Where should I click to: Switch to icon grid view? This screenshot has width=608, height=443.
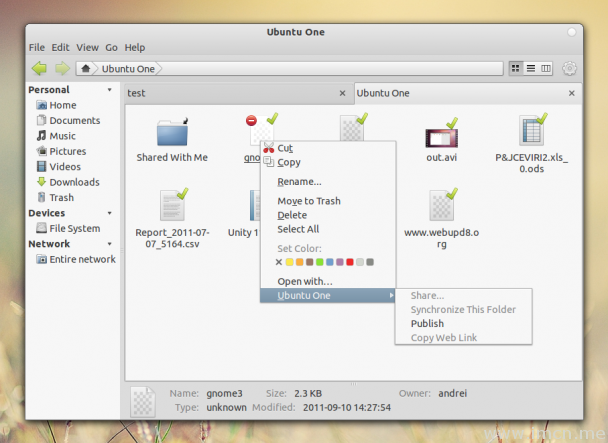(x=515, y=69)
